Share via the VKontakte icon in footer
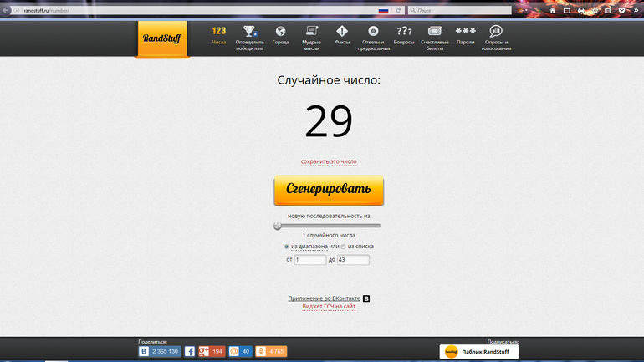Image resolution: width=644 pixels, height=362 pixels. [x=144, y=351]
